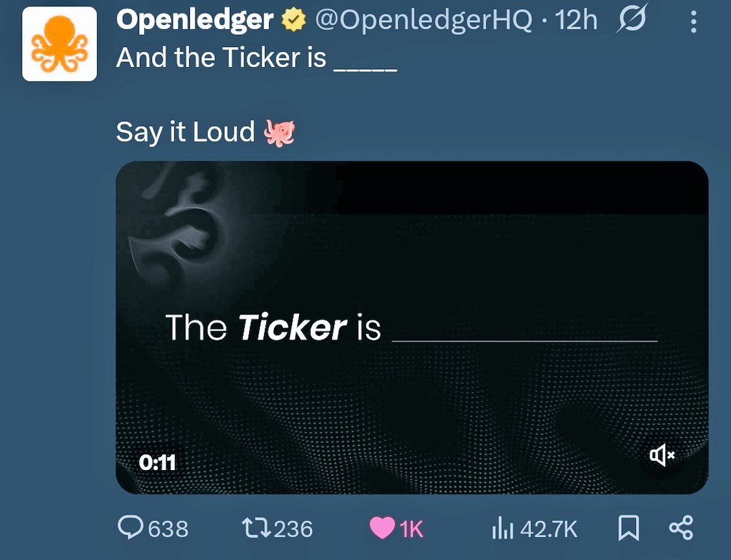
Task: Share the post via share icon
Action: point(681,528)
